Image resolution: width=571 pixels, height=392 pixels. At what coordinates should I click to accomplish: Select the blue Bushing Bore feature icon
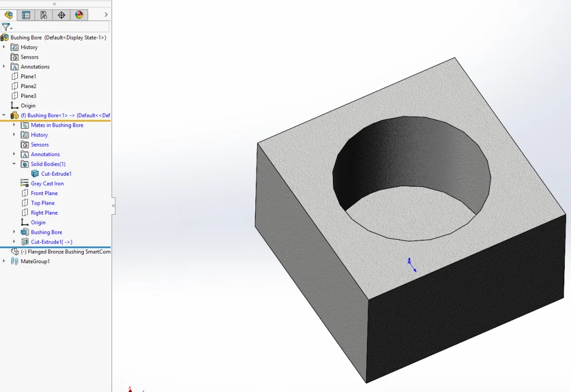25,232
